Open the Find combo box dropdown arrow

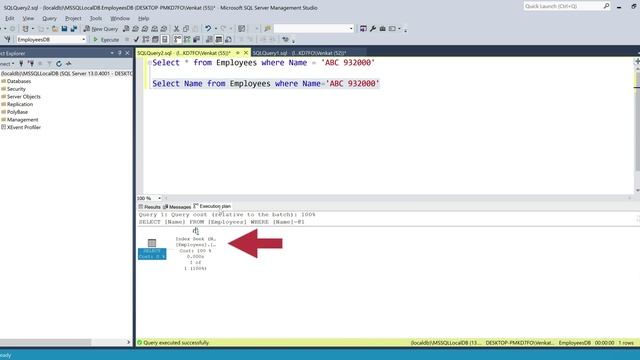tap(351, 29)
